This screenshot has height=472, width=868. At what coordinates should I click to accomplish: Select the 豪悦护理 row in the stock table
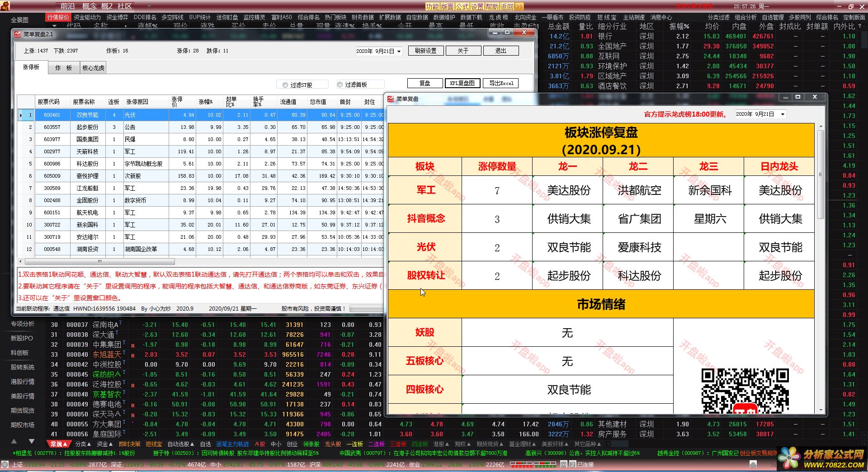click(200, 176)
